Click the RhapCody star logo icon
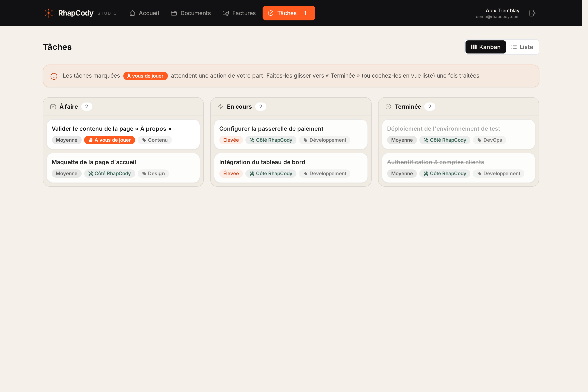Screen dimensions: 588x392 point(49,13)
